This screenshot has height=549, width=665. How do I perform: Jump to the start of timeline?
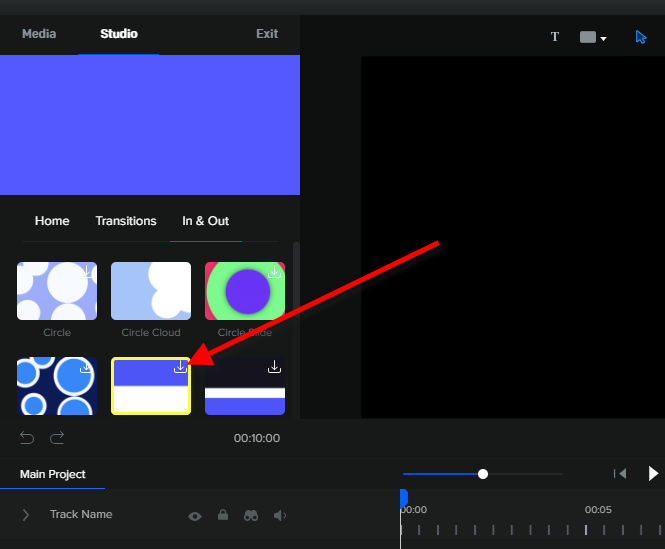pyautogui.click(x=620, y=473)
